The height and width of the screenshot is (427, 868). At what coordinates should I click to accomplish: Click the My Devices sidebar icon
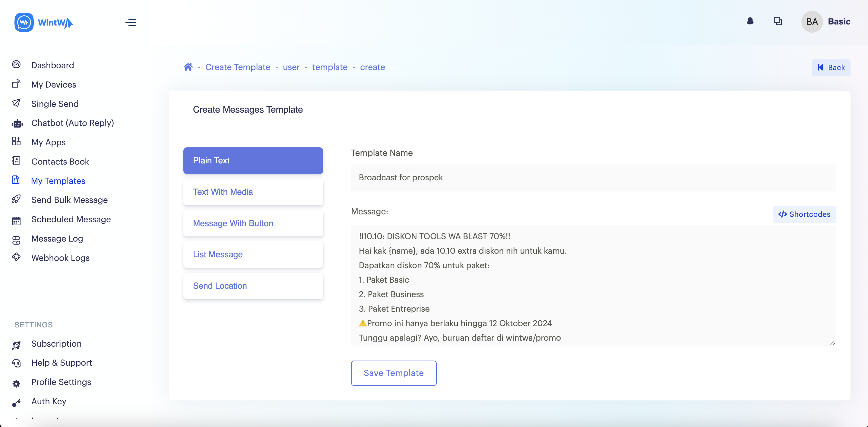click(16, 84)
